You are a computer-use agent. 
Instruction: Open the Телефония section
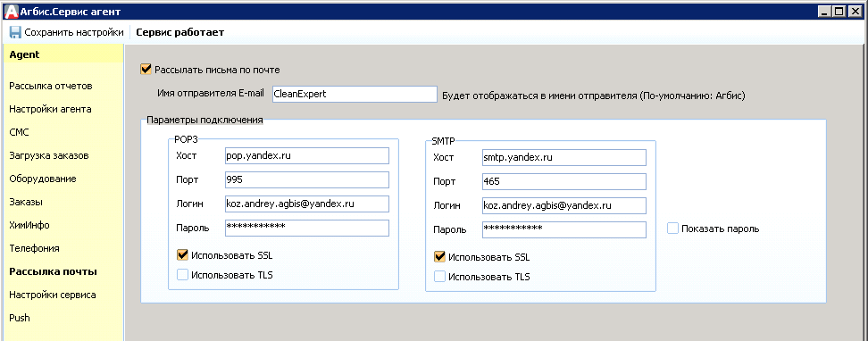(34, 249)
